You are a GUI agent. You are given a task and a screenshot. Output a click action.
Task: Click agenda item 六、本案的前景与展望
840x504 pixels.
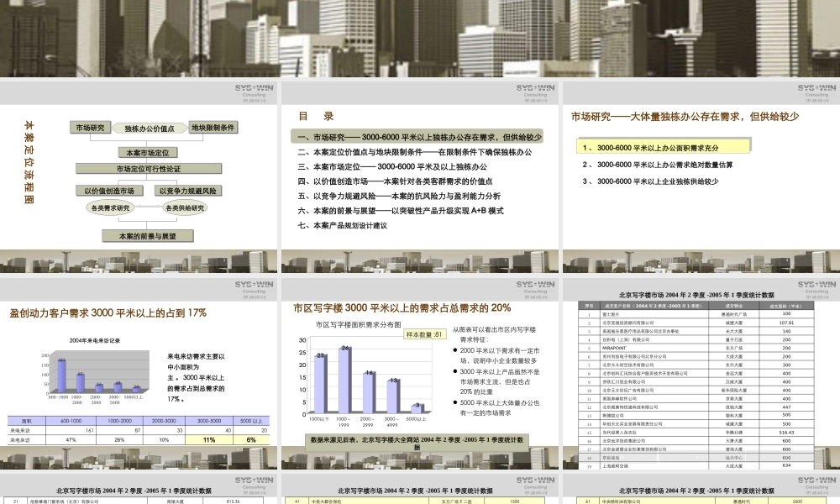point(401,211)
